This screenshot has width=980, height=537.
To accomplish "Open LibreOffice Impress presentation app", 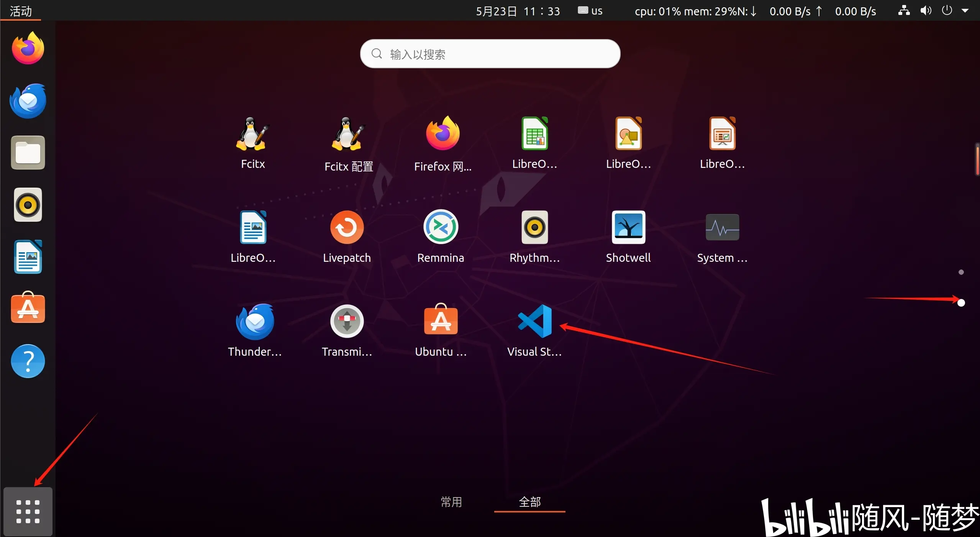I will 722,143.
